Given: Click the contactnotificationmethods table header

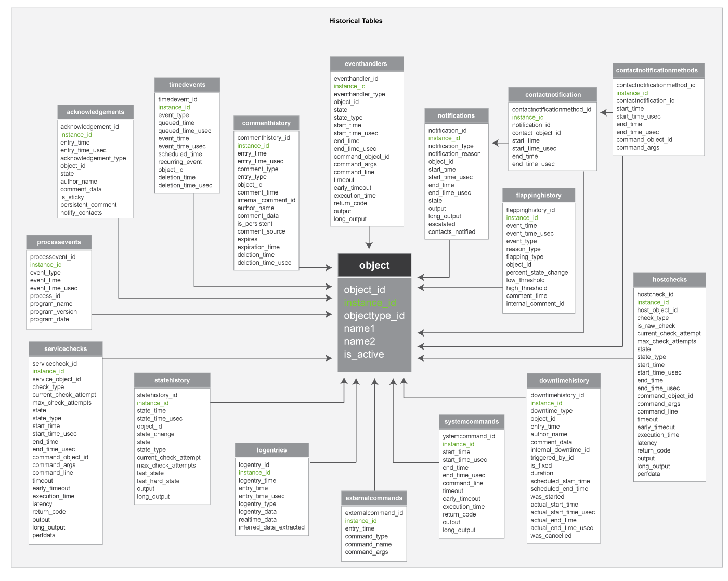Looking at the screenshot, I should [658, 70].
